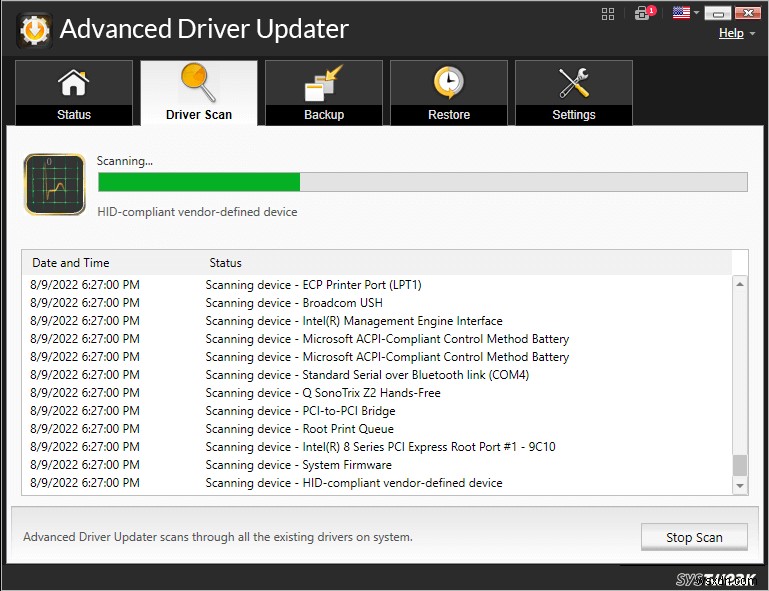Click the scroll up arrow of log list
This screenshot has height=591, width=769.
pyautogui.click(x=740, y=284)
